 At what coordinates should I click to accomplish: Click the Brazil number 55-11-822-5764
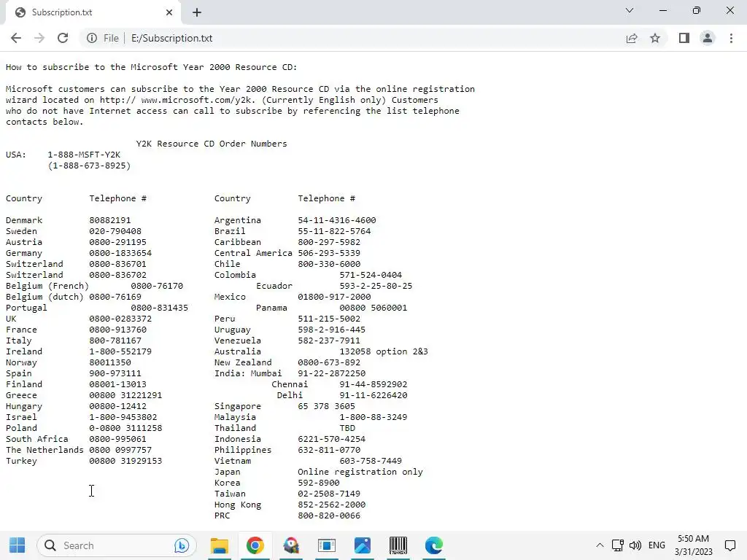point(334,231)
